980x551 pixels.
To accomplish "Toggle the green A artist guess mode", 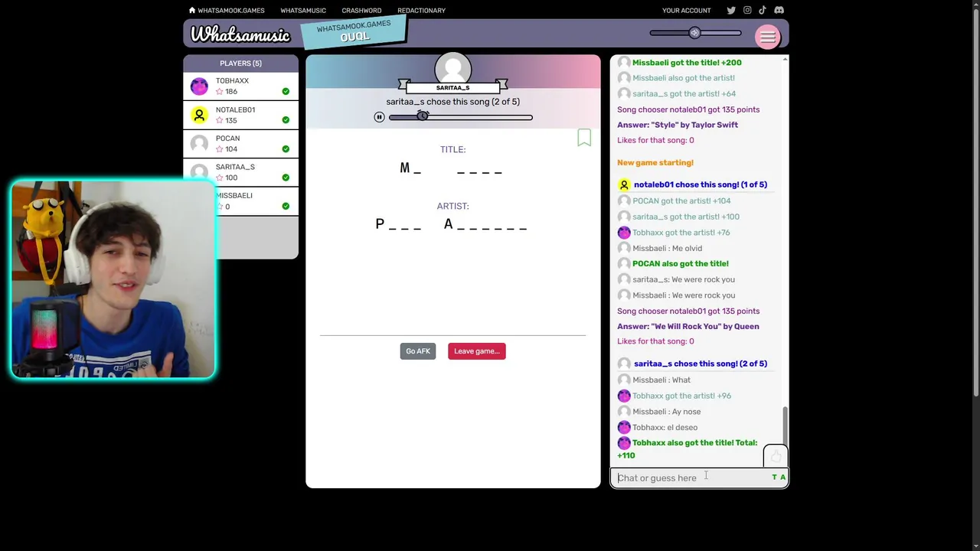I will (x=782, y=478).
